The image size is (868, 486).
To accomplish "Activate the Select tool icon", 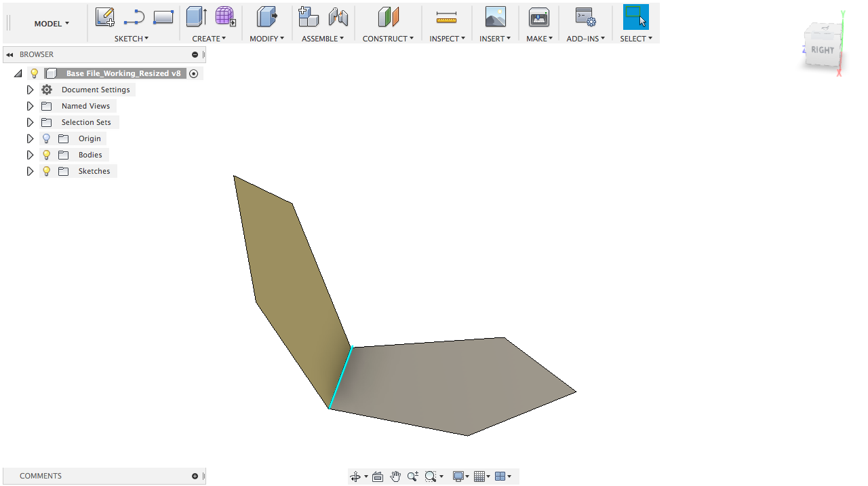I will pos(636,17).
